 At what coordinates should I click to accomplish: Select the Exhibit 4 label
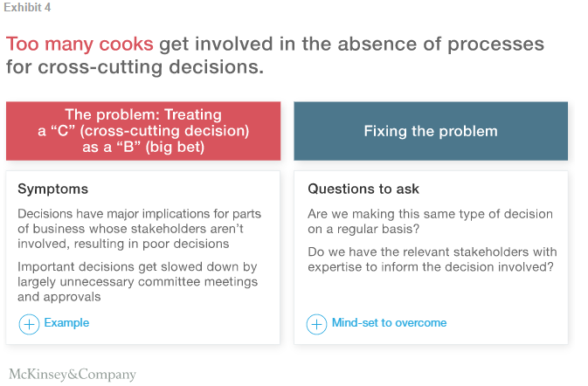coord(25,8)
